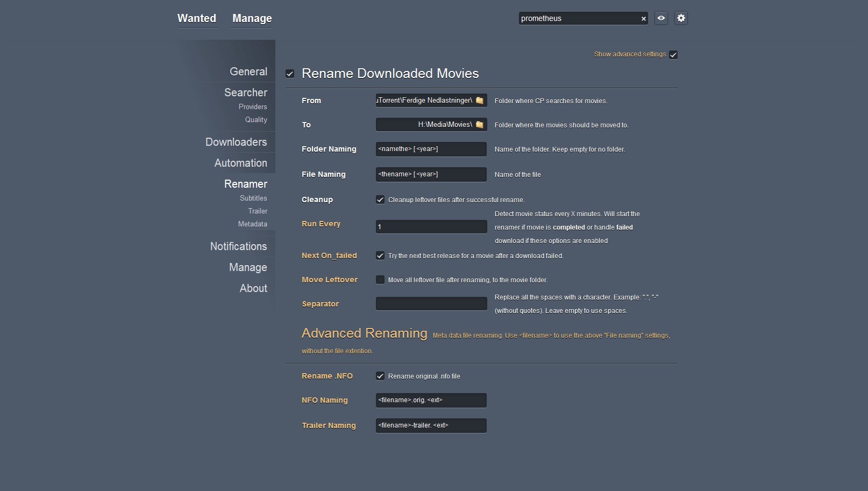Click the Run Every minutes field
This screenshot has height=491, width=868.
coord(431,227)
